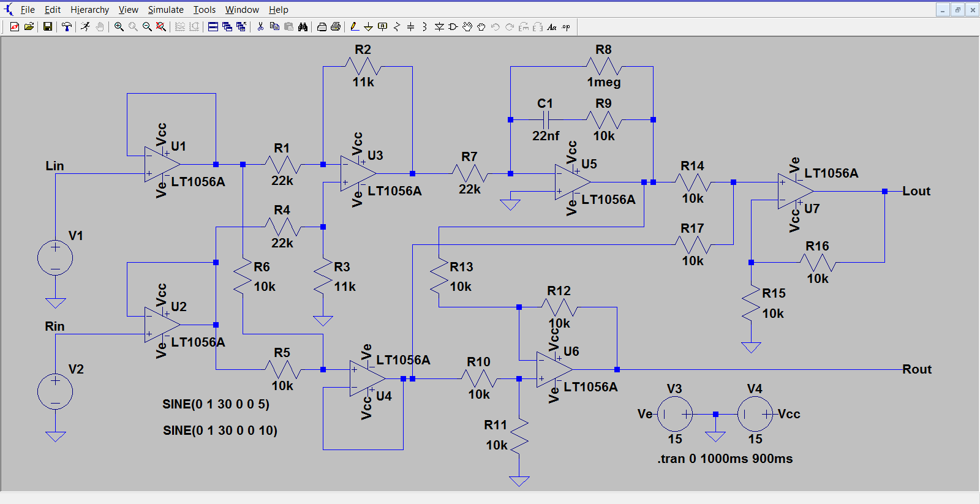Image resolution: width=980 pixels, height=504 pixels.
Task: Select voltage source V1 symbol
Action: click(55, 258)
